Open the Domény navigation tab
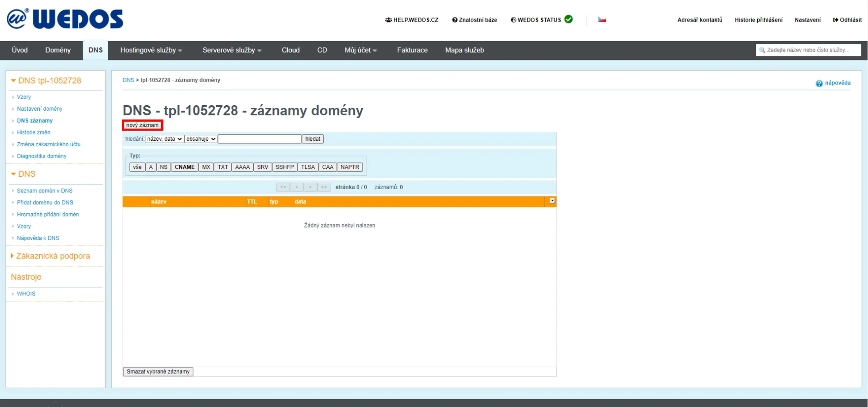Image resolution: width=868 pixels, height=407 pixels. click(58, 50)
